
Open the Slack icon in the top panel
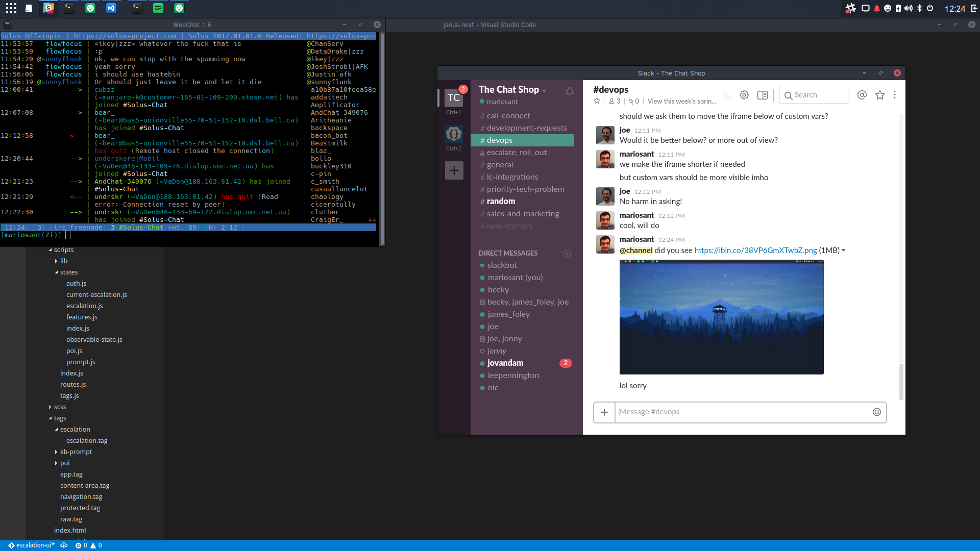48,8
